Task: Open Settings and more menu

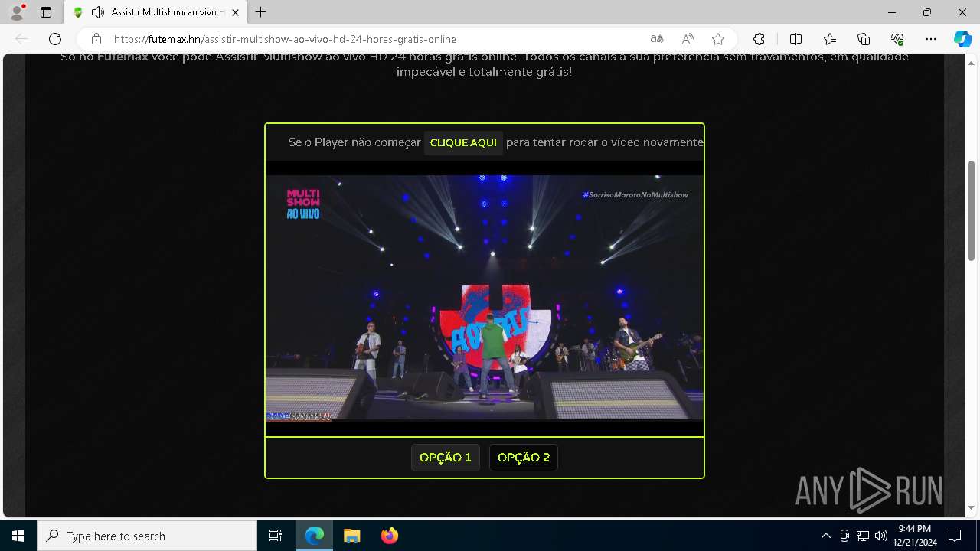Action: [x=931, y=39]
